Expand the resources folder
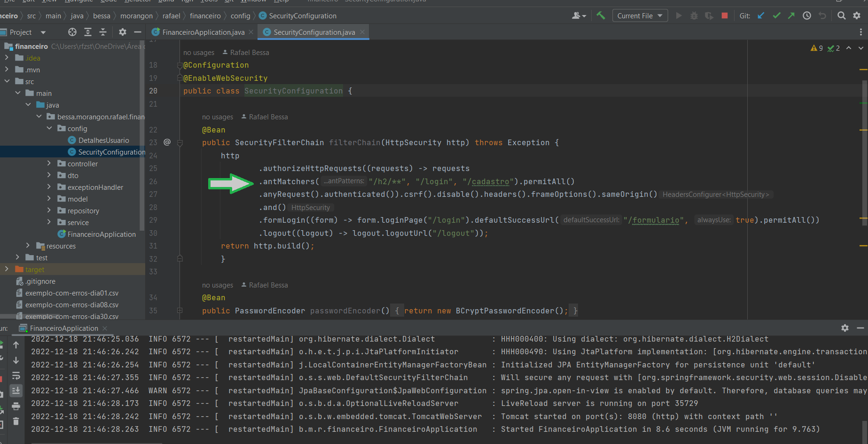The height and width of the screenshot is (444, 868). point(28,246)
